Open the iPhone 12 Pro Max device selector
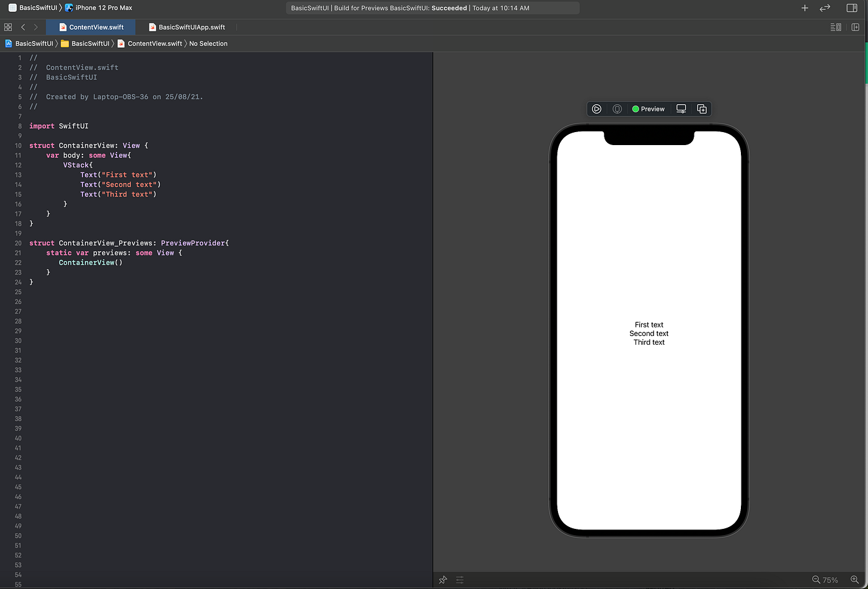 coord(98,7)
